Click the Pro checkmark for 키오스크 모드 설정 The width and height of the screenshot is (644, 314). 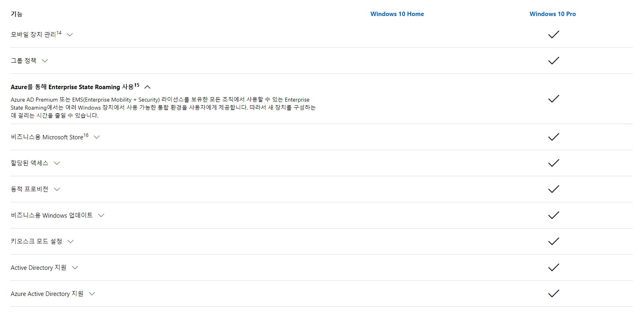tap(554, 241)
